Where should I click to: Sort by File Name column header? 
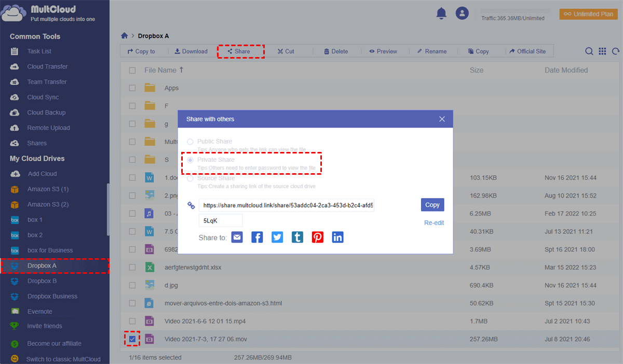pos(164,70)
